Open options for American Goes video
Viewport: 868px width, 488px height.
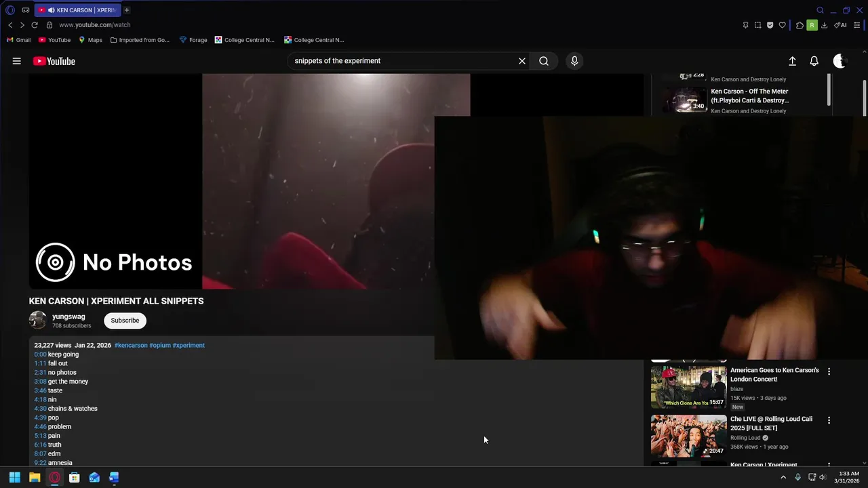pos(829,371)
